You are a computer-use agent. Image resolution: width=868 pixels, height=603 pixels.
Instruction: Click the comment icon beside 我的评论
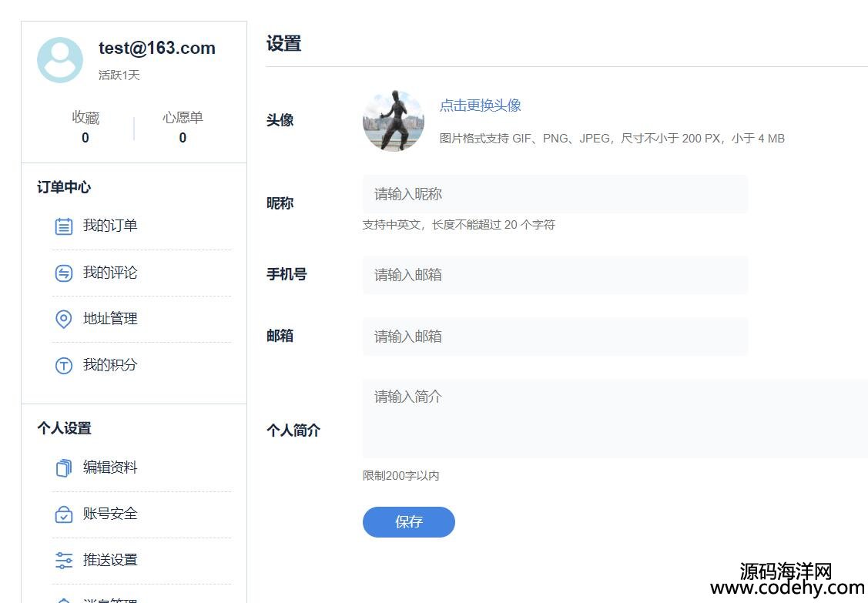pos(64,273)
